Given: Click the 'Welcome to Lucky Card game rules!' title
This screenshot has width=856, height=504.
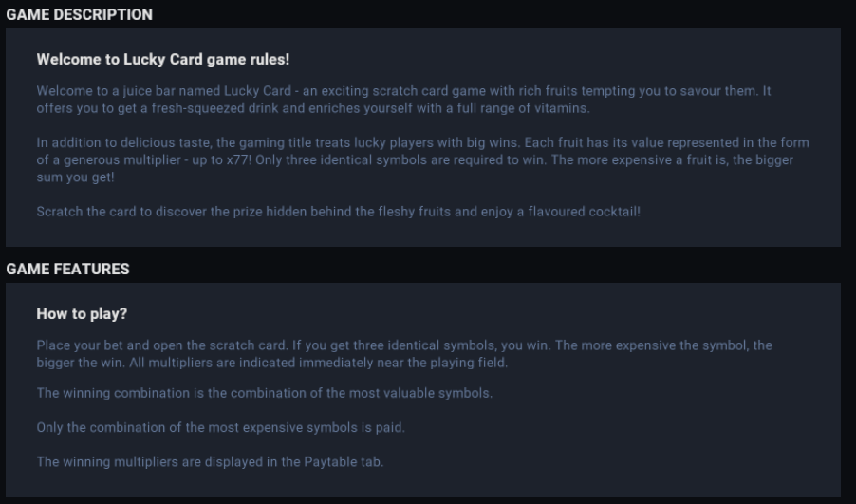Looking at the screenshot, I should 162,59.
